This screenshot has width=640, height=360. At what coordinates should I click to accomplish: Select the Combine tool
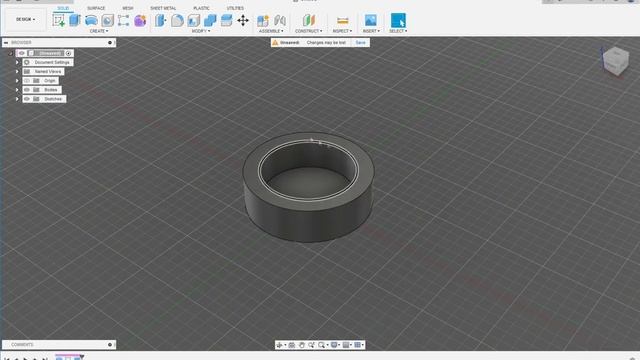click(210, 20)
